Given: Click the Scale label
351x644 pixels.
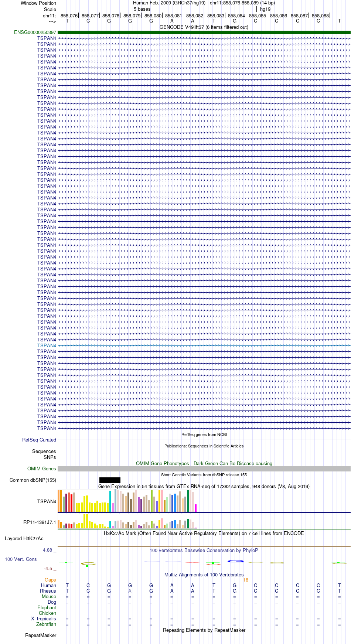Looking at the screenshot, I should pos(50,9).
